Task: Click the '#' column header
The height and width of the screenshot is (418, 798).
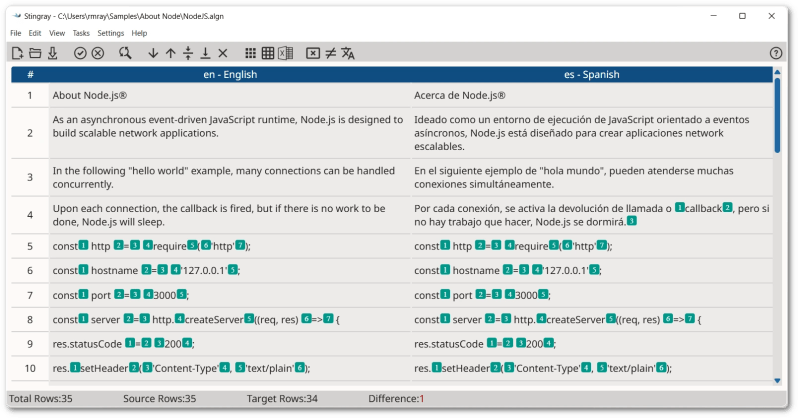Action: [x=30, y=74]
